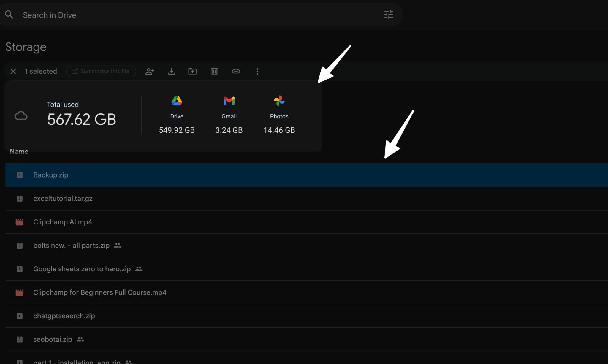
Task: Download the selected file
Action: pyautogui.click(x=171, y=71)
